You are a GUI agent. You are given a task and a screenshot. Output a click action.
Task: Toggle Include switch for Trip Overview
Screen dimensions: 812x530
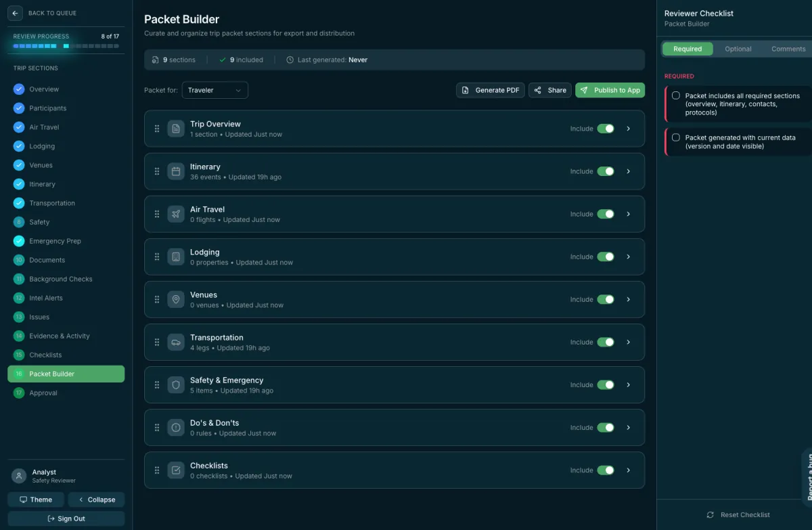pos(606,129)
